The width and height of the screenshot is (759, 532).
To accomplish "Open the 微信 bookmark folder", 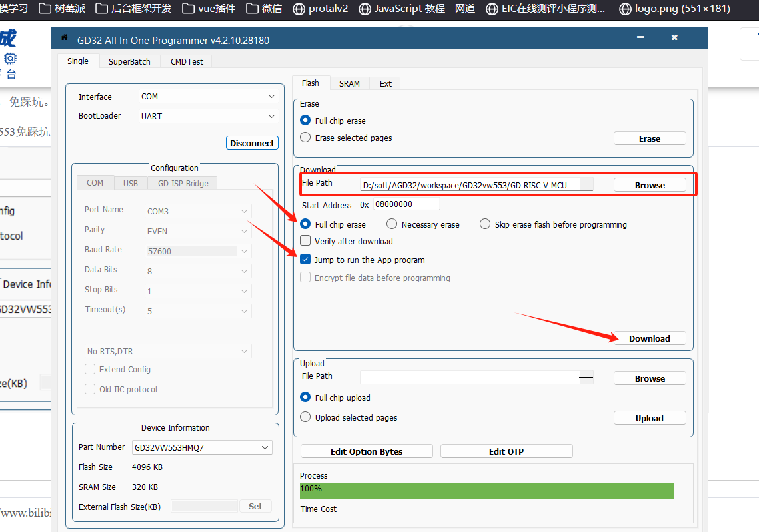I will (x=264, y=9).
